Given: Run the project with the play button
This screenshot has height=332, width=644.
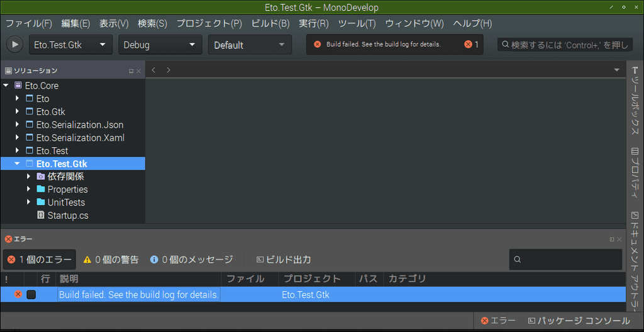Looking at the screenshot, I should pos(15,44).
